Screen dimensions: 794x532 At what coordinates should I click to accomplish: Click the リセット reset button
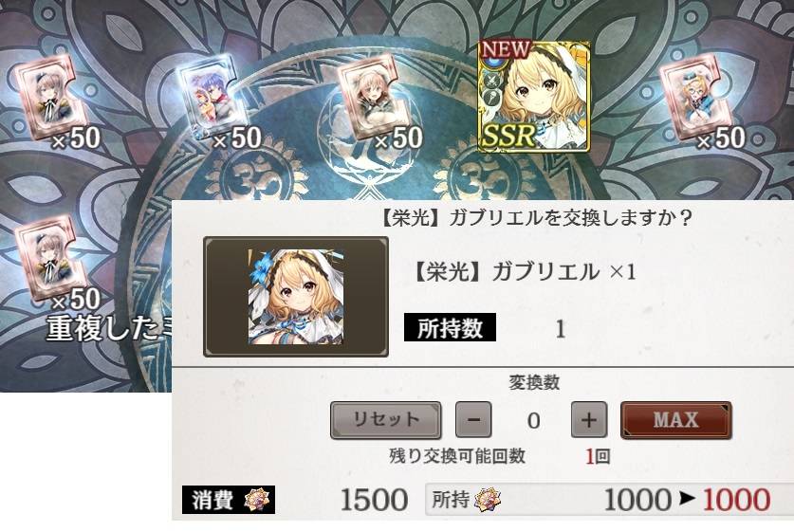[x=385, y=420]
